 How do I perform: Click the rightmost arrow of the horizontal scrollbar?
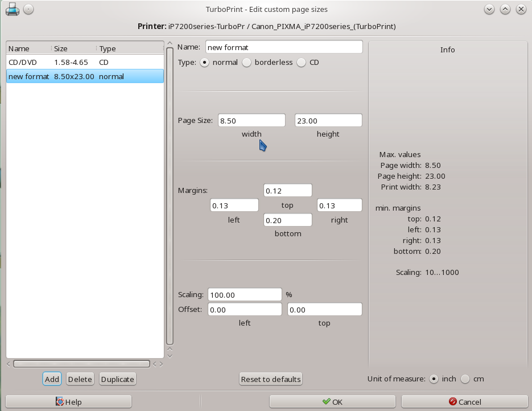[161, 364]
